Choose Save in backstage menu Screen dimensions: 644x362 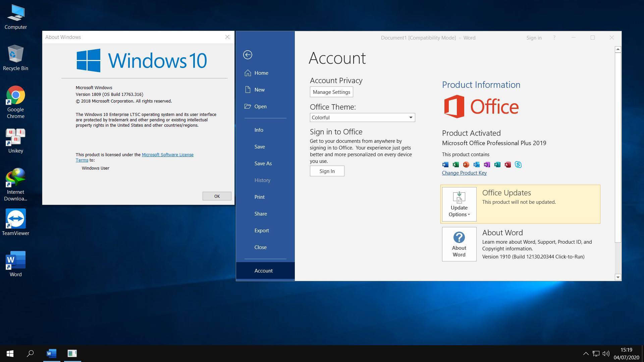265,146
